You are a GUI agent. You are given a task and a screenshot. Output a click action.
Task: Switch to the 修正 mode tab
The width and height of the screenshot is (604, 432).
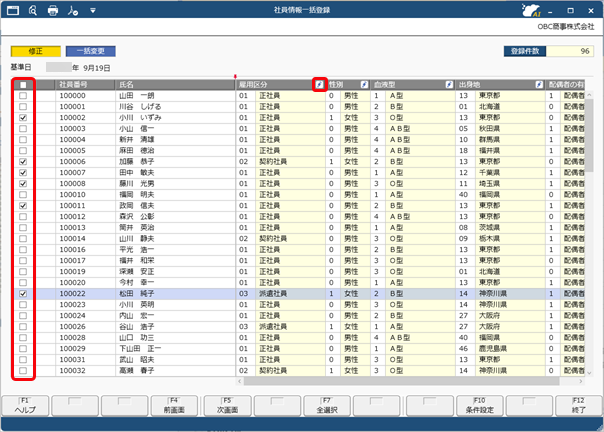(x=36, y=51)
